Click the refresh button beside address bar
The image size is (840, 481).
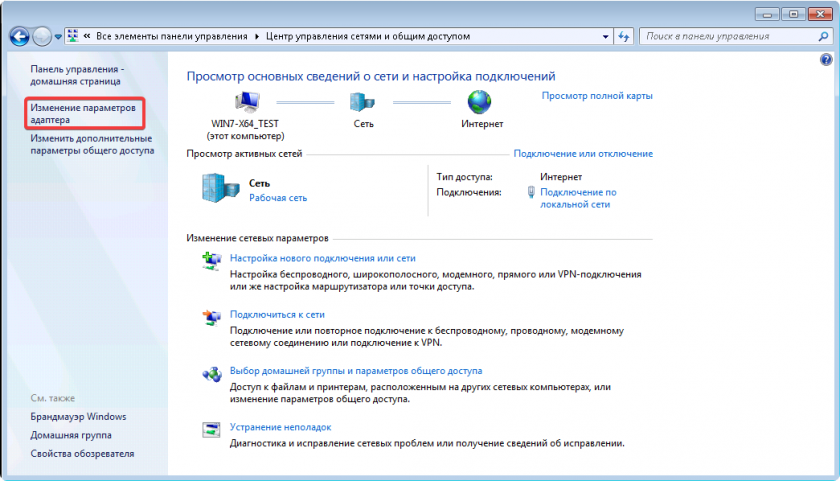pos(624,36)
